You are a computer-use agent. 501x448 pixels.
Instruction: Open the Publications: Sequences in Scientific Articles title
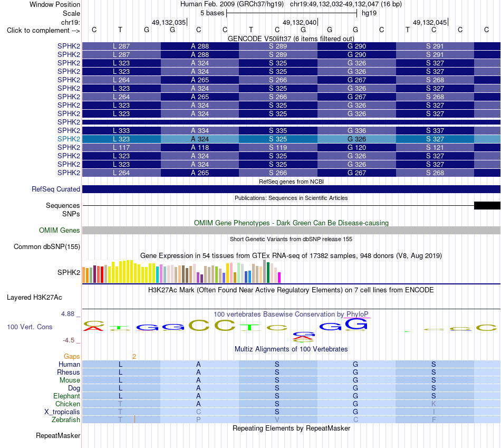point(291,198)
